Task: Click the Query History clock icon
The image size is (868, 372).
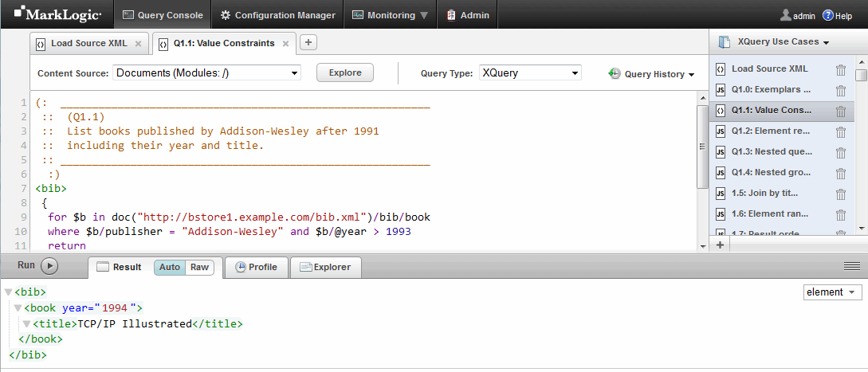Action: [614, 73]
